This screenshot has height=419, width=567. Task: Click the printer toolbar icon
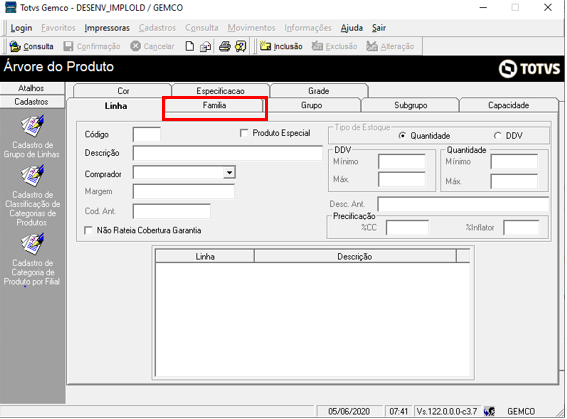tap(225, 46)
